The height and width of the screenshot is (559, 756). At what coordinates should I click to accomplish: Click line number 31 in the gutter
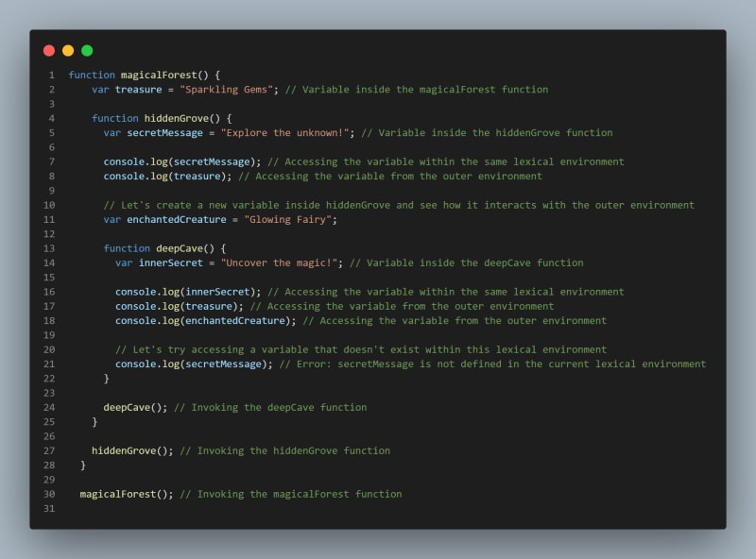(49, 508)
